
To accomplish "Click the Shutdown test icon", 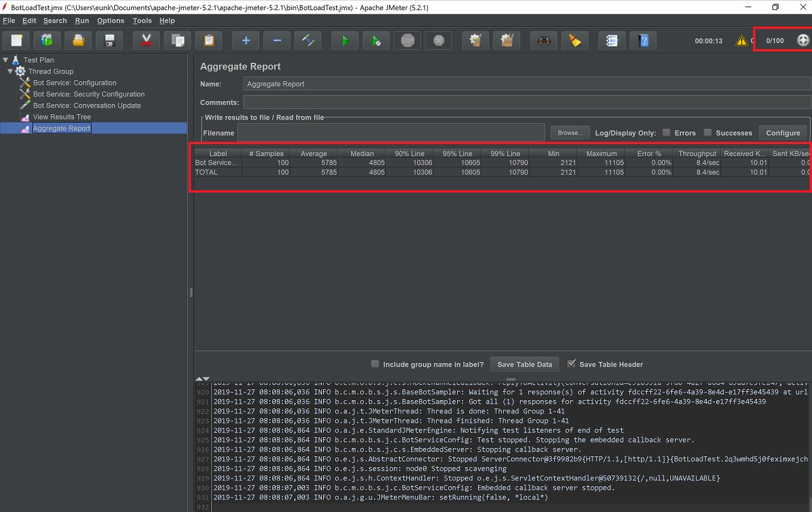I will click(x=439, y=41).
